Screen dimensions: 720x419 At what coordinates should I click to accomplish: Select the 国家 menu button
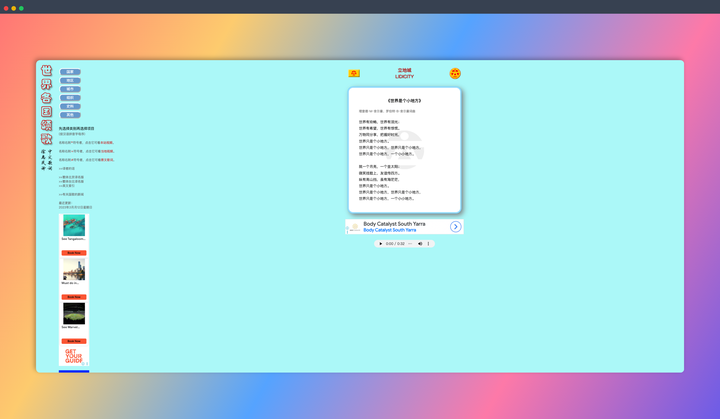click(70, 72)
